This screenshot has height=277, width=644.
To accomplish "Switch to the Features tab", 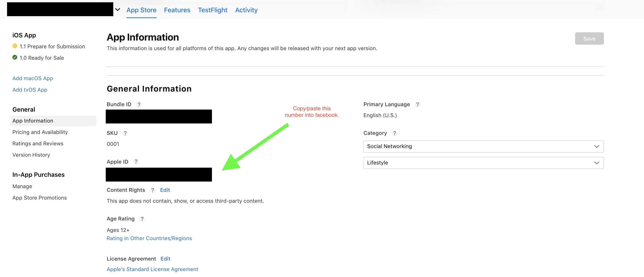I will (177, 10).
